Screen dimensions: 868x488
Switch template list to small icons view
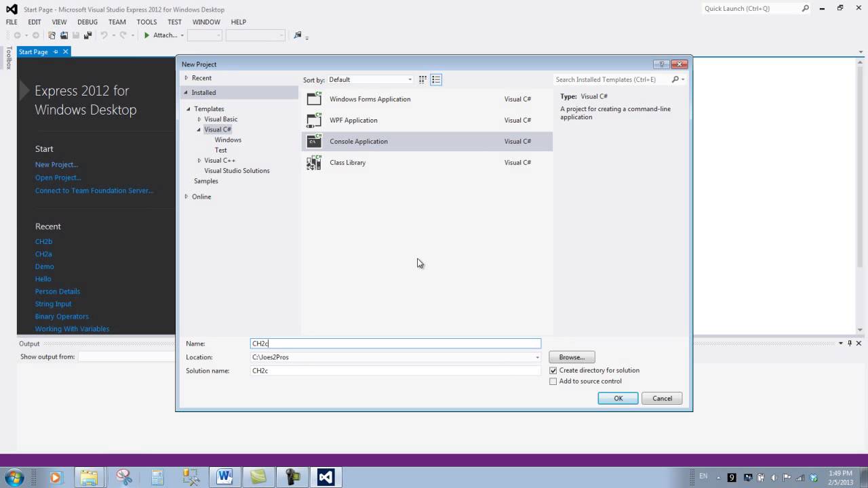click(422, 79)
